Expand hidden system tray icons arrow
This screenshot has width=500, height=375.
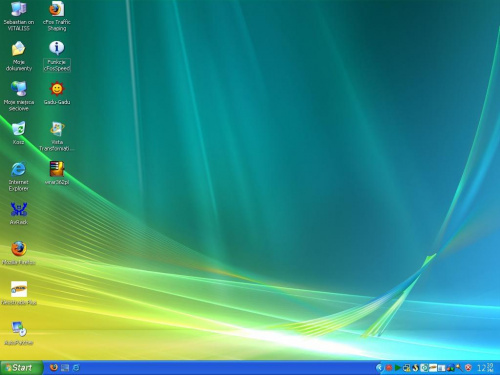(x=379, y=368)
